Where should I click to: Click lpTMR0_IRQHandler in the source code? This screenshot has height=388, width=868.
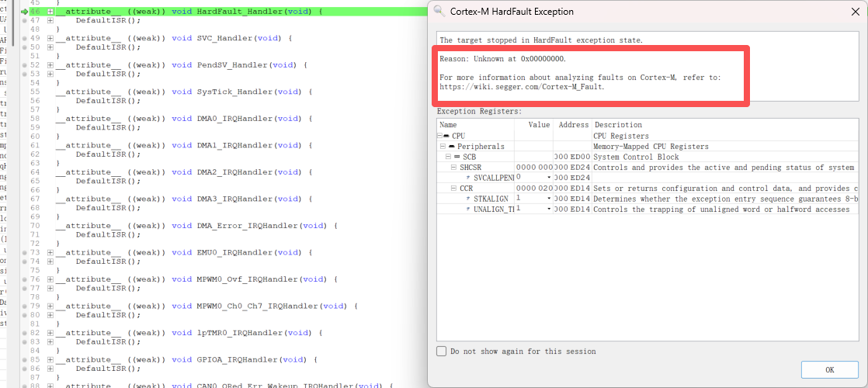(240, 333)
